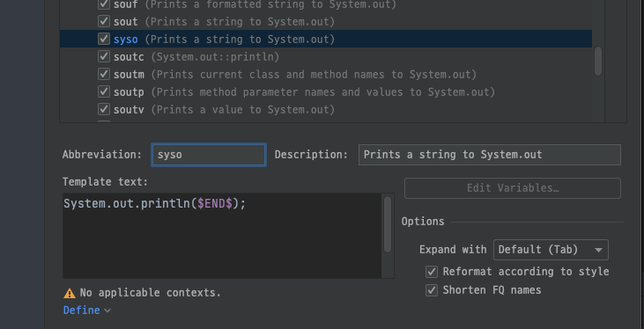Toggle the sout template checkbox
The width and height of the screenshot is (644, 329).
104,21
